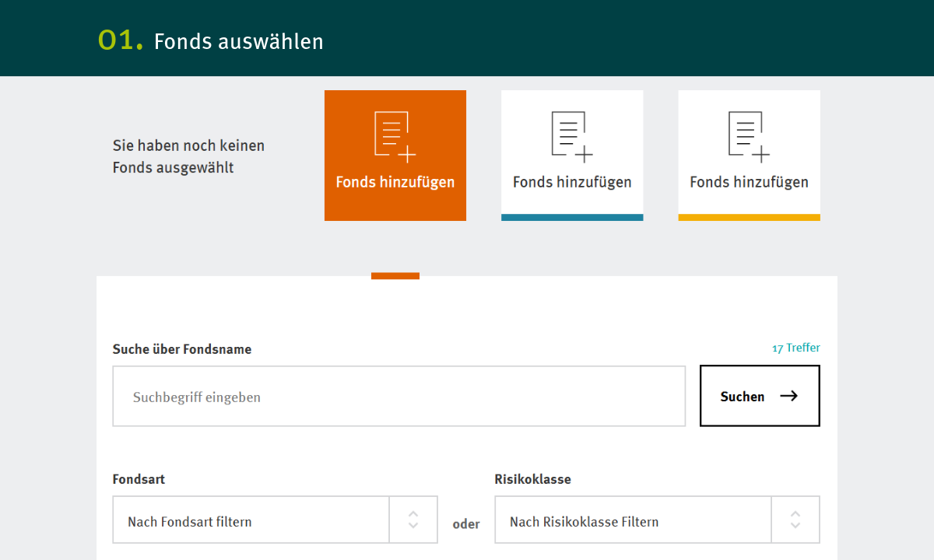934x560 pixels.
Task: Click the orange tab marker above the search panel
Action: click(395, 275)
